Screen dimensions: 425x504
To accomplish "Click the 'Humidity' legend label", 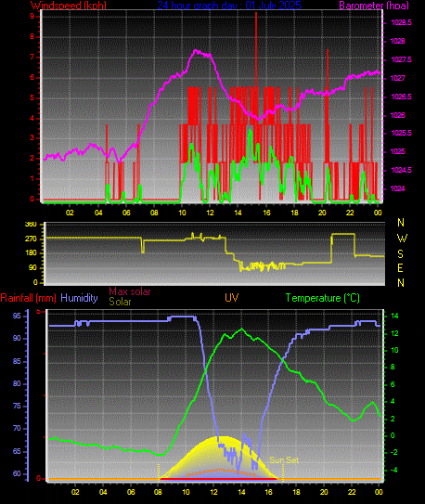I will click(79, 298).
